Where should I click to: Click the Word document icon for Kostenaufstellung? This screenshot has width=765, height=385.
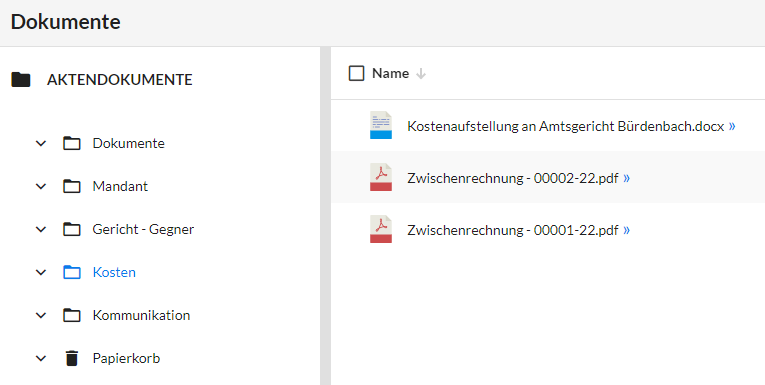click(381, 125)
